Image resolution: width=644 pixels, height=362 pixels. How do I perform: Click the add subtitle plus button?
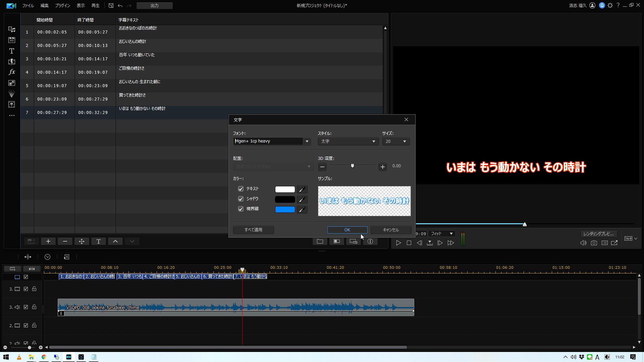[x=48, y=241]
